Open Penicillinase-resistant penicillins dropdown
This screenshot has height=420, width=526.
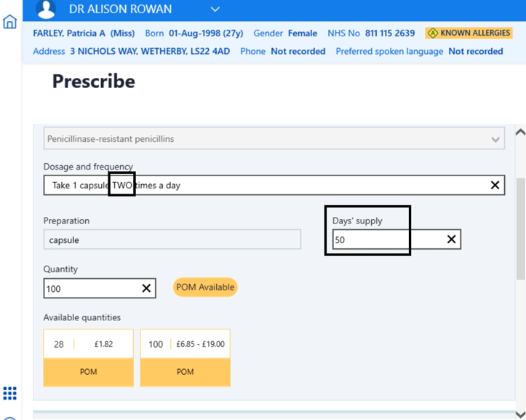(x=274, y=138)
